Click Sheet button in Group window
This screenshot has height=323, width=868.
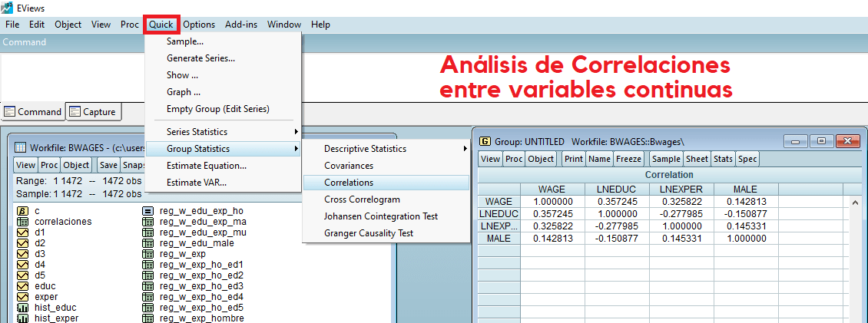(x=697, y=160)
